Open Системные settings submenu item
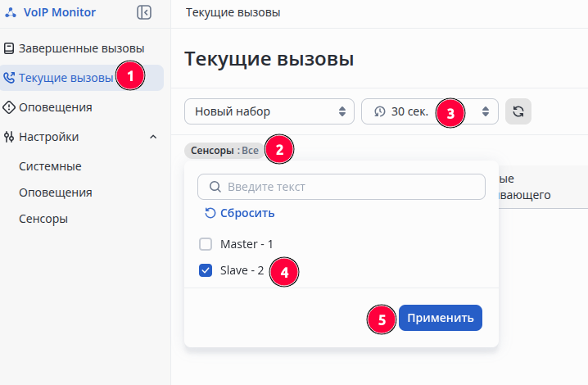This screenshot has height=385, width=588. (50, 166)
